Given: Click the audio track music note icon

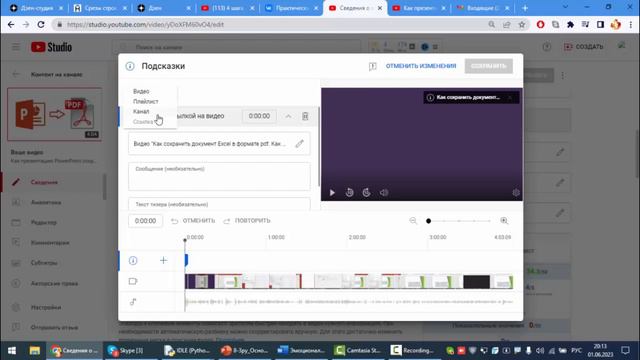Looking at the screenshot, I should tap(133, 302).
